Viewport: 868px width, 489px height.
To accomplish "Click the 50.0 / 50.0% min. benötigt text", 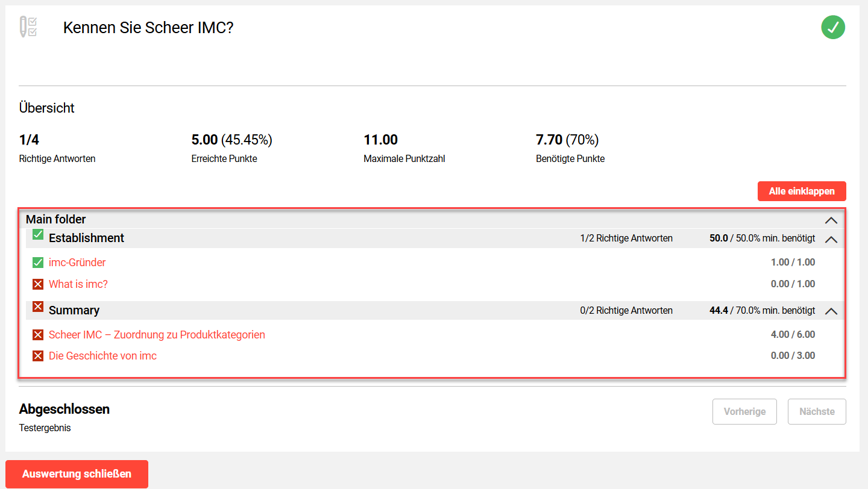I will [763, 238].
